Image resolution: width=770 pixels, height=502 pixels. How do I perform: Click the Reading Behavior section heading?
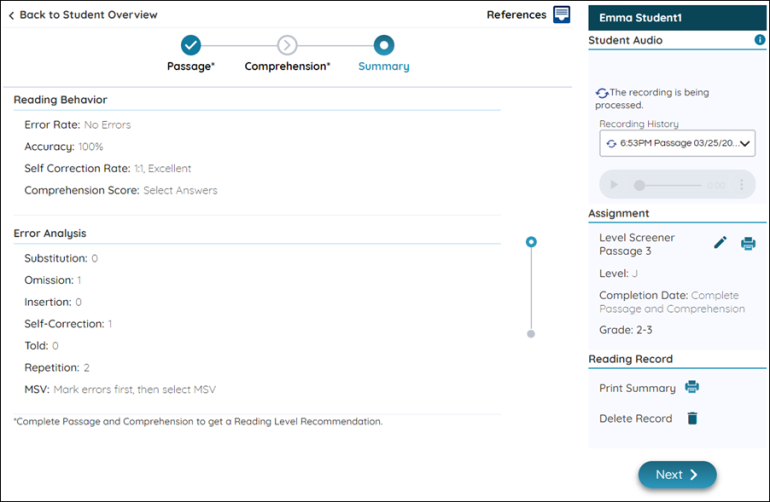click(60, 100)
